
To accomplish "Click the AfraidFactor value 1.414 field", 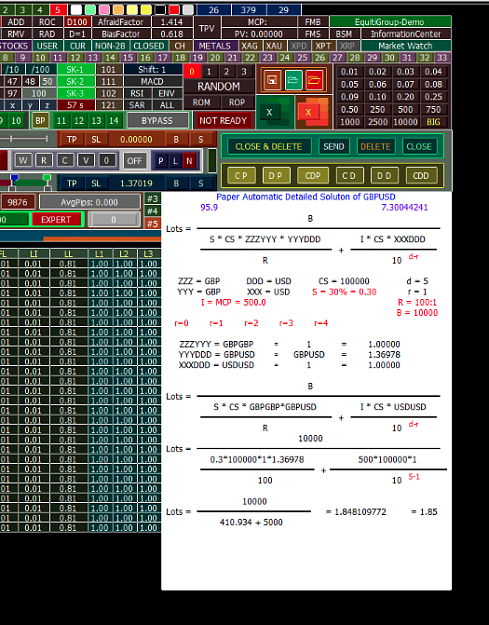I will tap(172, 22).
